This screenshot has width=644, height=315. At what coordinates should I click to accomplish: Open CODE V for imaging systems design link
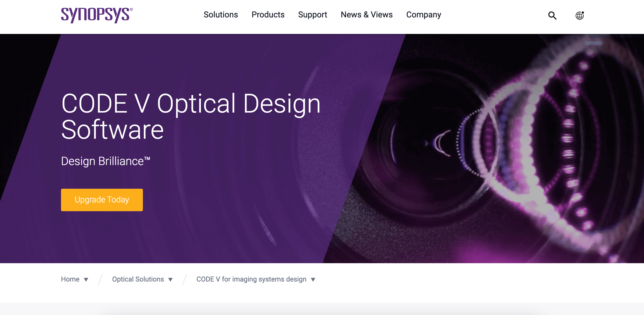pos(251,279)
